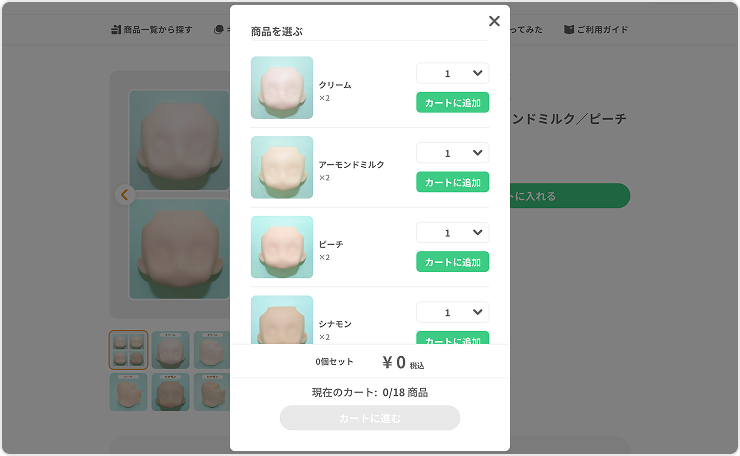The height and width of the screenshot is (456, 740).
Task: Add アーモンドミルク to cart
Action: point(452,182)
